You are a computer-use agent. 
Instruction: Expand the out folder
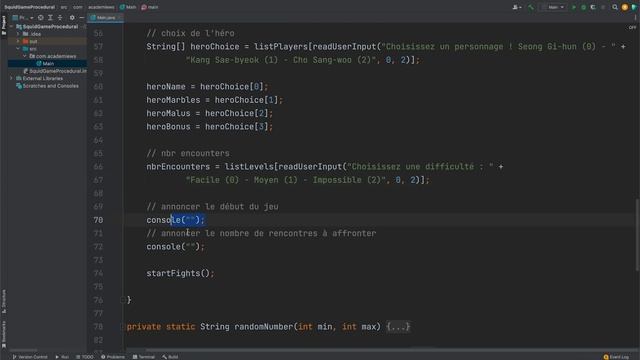[x=18, y=41]
